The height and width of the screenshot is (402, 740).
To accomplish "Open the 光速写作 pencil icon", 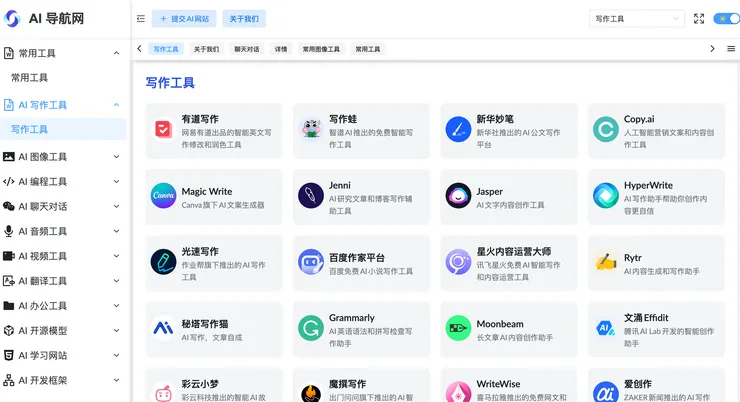I will pyautogui.click(x=163, y=262).
